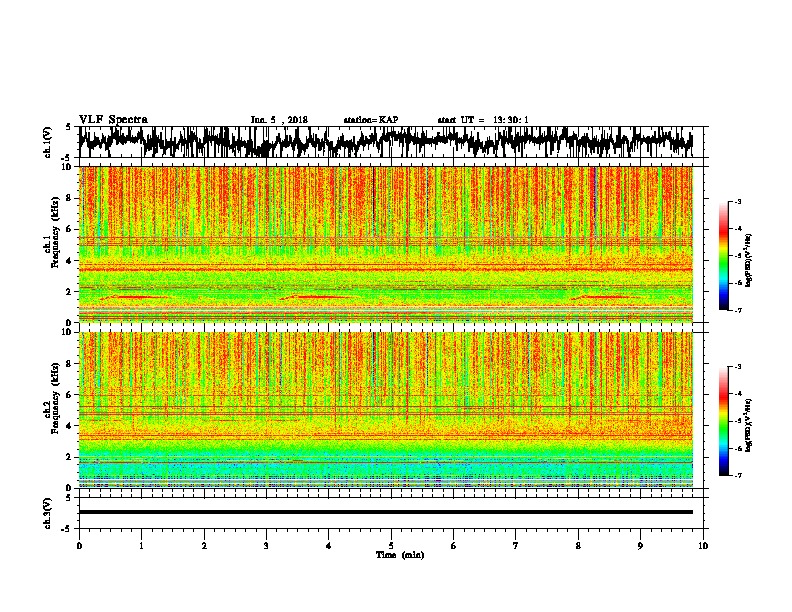Click the '2' kHz tick on ch.2 spectrogram
Screen dimensions: 792x612
pos(69,457)
